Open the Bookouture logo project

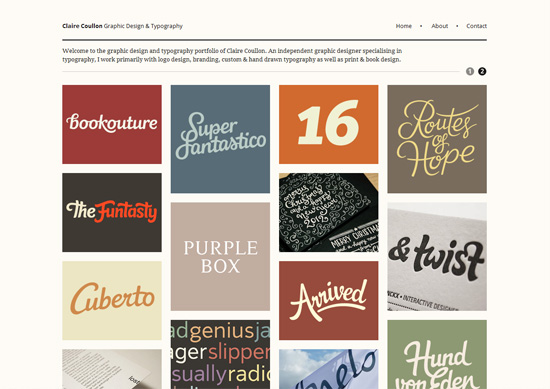112,124
